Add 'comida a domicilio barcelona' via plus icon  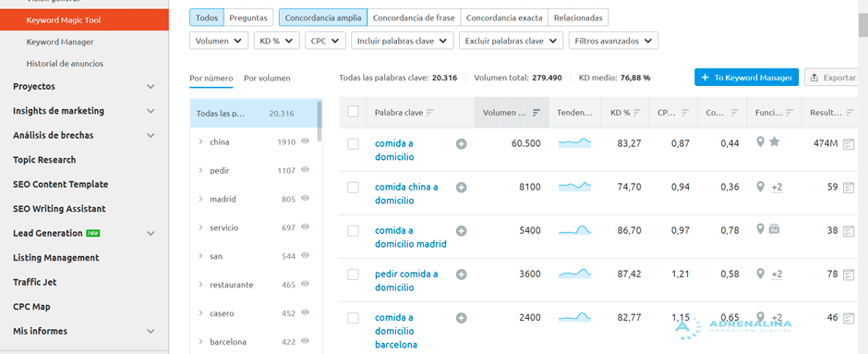pyautogui.click(x=461, y=318)
